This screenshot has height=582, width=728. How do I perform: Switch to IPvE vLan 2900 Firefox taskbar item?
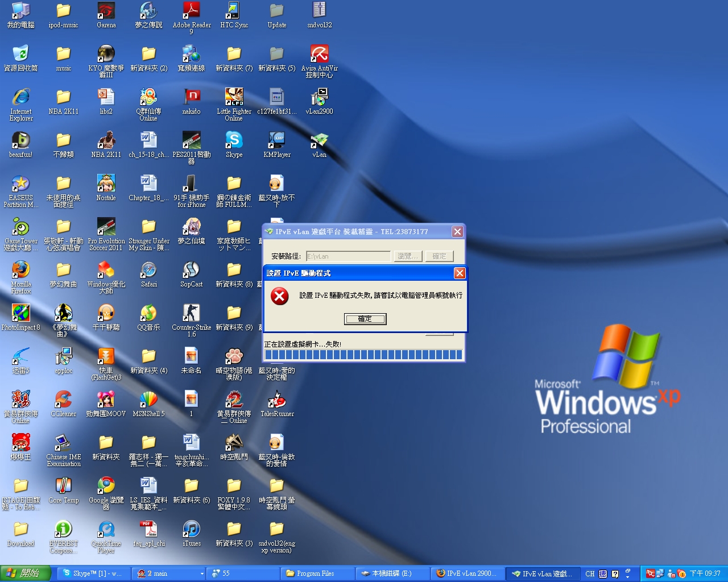coord(468,573)
